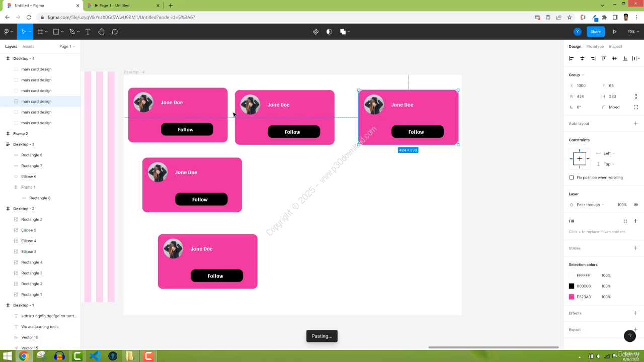Switch to the Assets tab
This screenshot has width=644, height=362.
coord(28,46)
